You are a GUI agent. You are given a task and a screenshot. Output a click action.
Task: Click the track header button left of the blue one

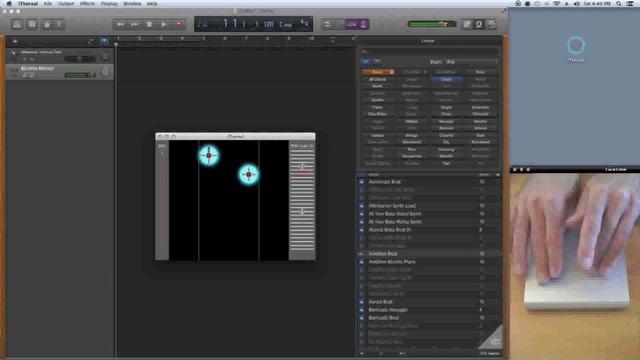[90, 41]
